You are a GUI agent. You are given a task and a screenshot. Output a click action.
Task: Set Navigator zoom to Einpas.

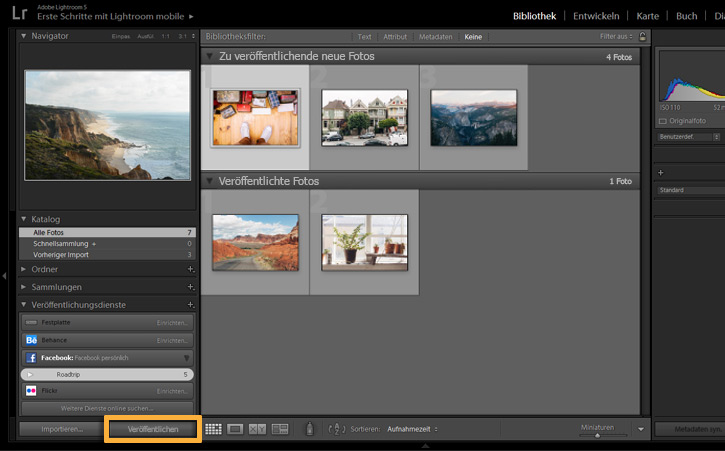pyautogui.click(x=121, y=36)
